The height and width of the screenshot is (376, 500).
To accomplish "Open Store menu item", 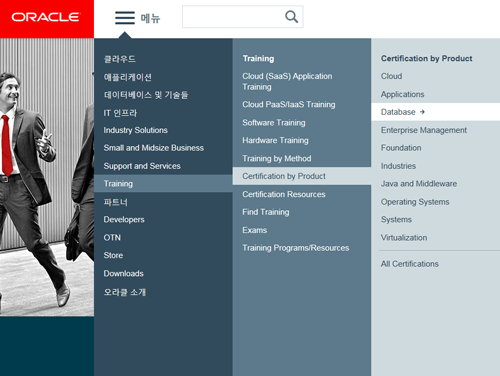I will tap(113, 255).
